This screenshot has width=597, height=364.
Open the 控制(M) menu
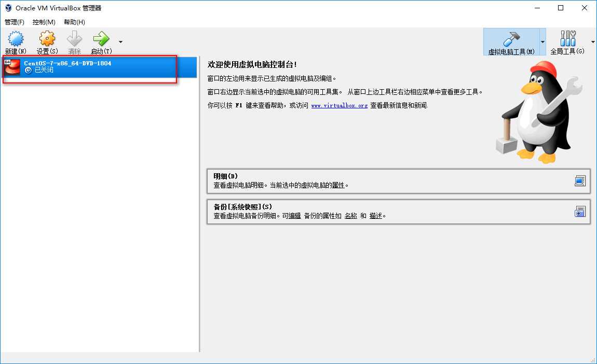click(x=44, y=22)
